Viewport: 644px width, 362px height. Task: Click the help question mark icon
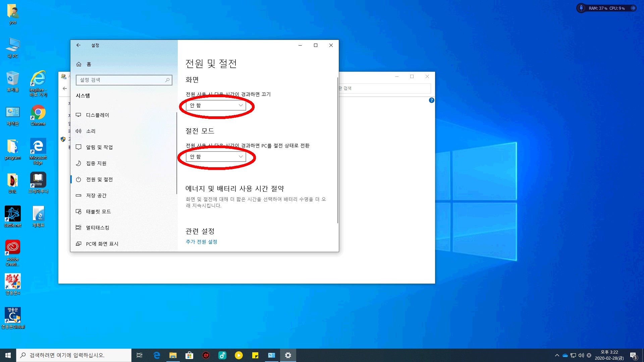[x=431, y=100]
